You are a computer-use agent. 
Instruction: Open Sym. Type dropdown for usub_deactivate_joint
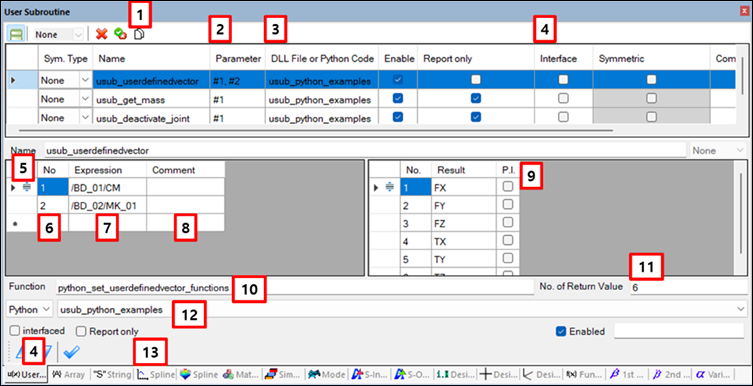[x=84, y=117]
